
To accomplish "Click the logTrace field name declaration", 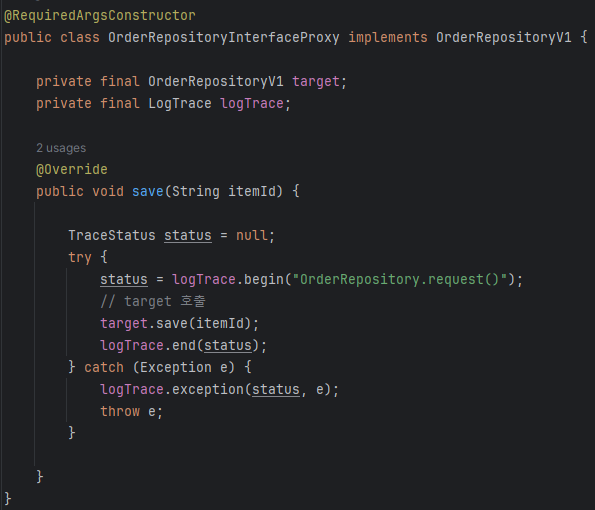I will click(252, 104).
